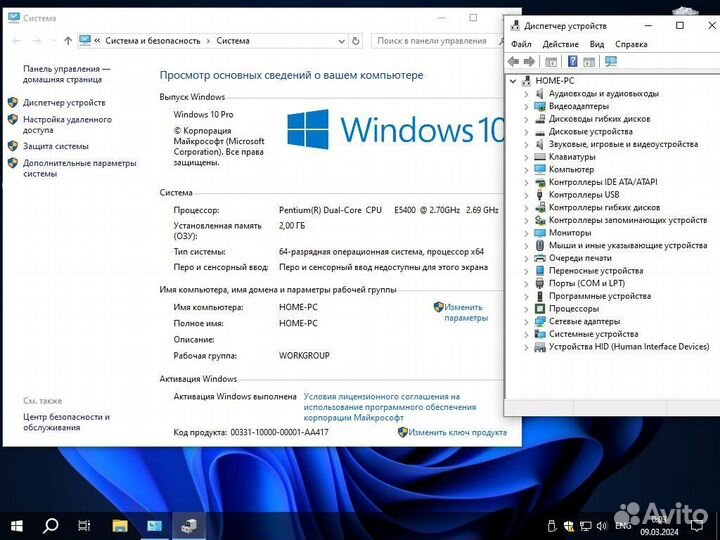Open Центр безопасности и обслуживания link

[66, 422]
